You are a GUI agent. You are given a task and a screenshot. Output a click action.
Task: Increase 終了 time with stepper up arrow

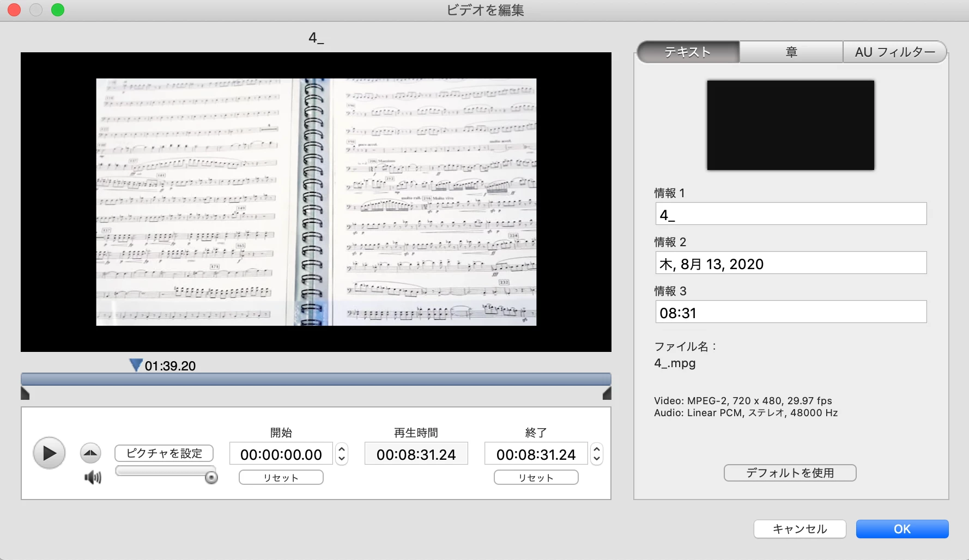[597, 449]
